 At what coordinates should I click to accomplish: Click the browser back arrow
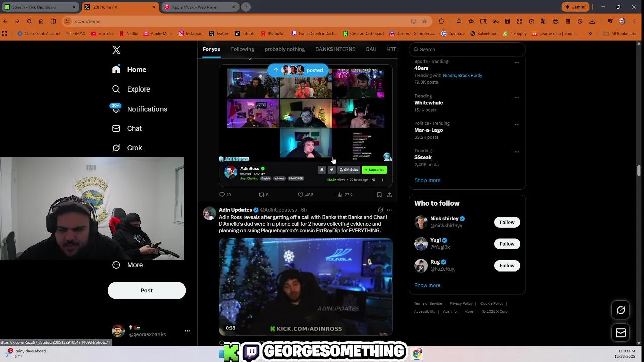(5, 21)
